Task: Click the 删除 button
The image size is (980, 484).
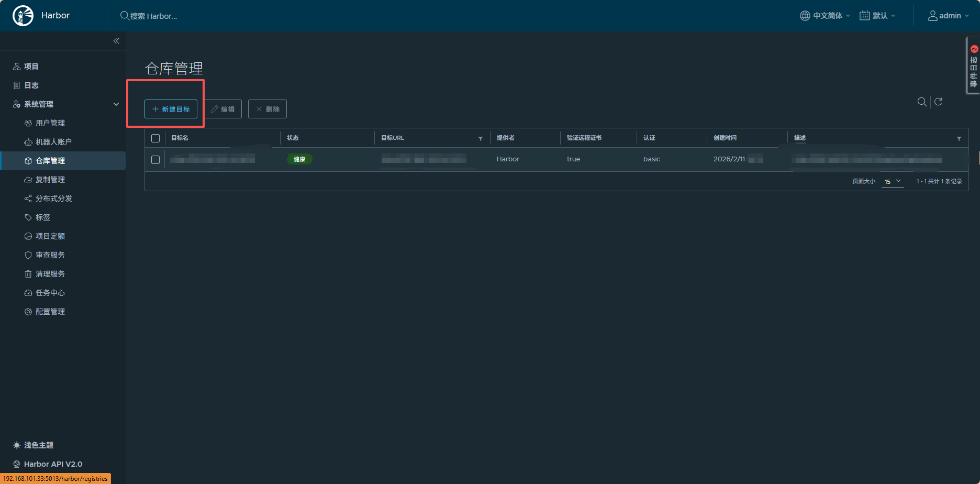Action: pyautogui.click(x=268, y=109)
